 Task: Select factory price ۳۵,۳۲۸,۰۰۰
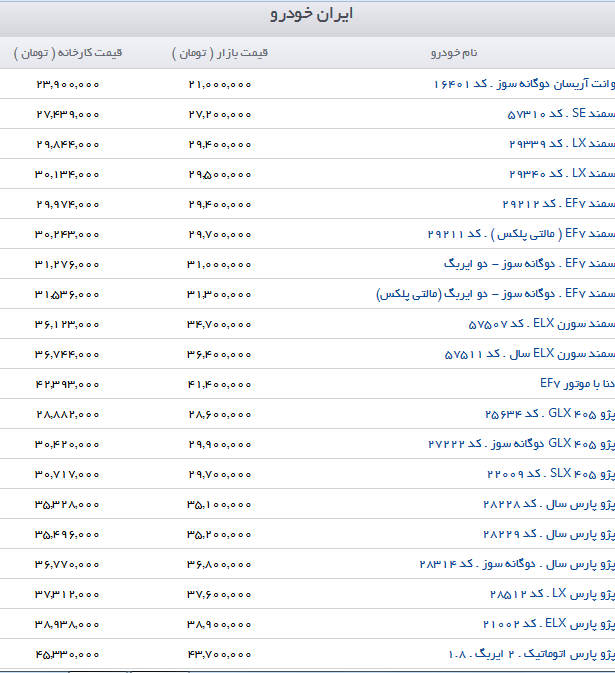(67, 505)
